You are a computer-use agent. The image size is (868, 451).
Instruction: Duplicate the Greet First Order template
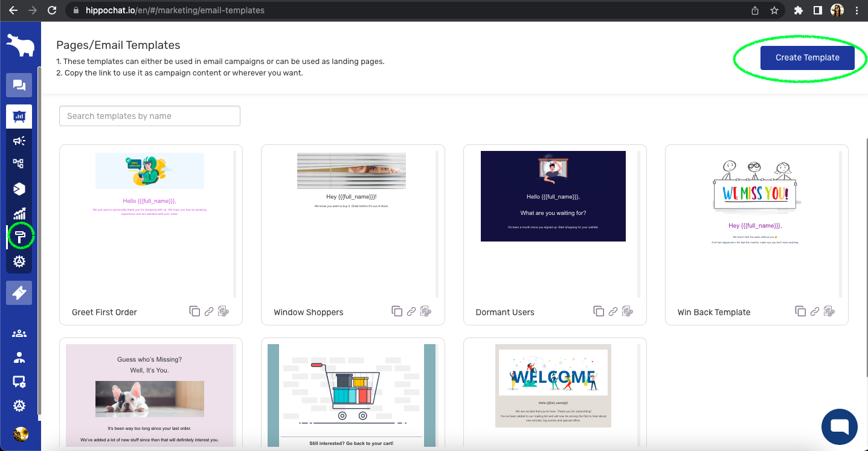[194, 312]
